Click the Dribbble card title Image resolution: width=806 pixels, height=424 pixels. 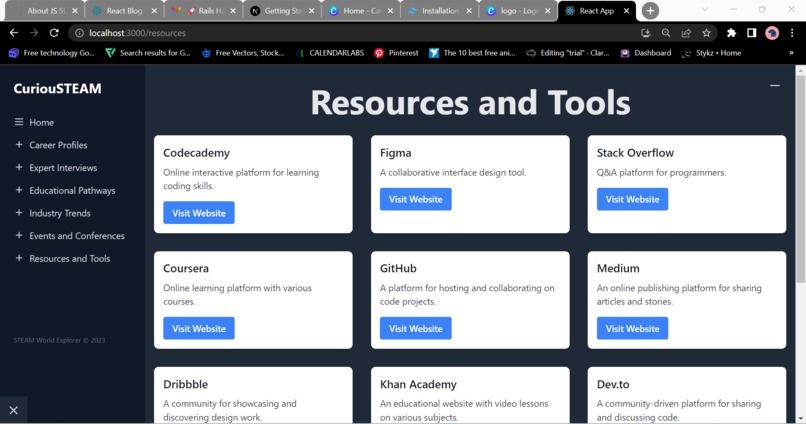coord(186,384)
